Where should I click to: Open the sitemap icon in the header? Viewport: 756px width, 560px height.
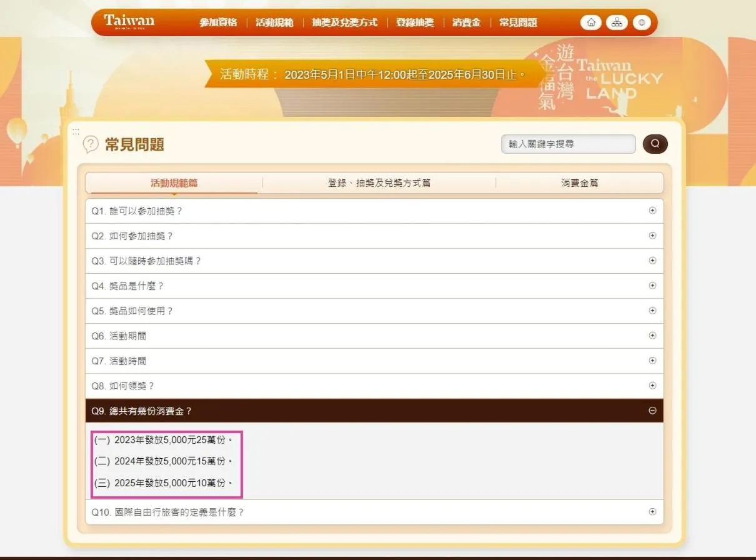(616, 22)
